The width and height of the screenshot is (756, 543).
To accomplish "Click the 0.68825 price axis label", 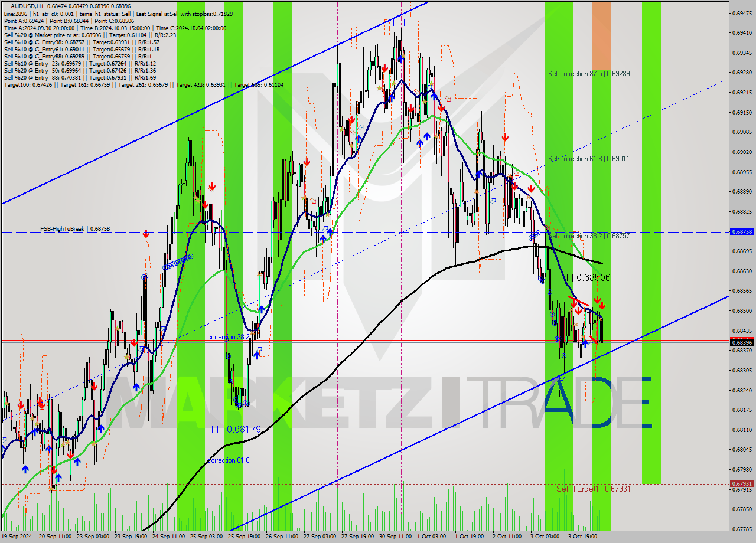I will point(742,211).
